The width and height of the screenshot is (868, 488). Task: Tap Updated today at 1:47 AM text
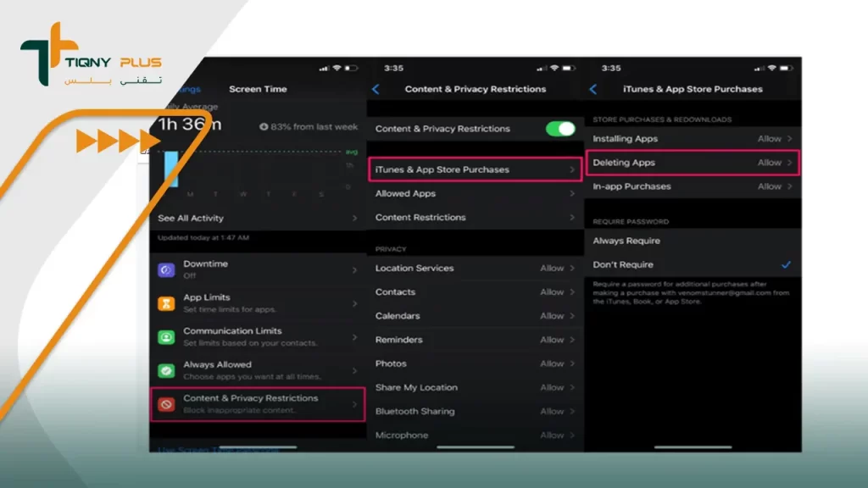point(203,237)
